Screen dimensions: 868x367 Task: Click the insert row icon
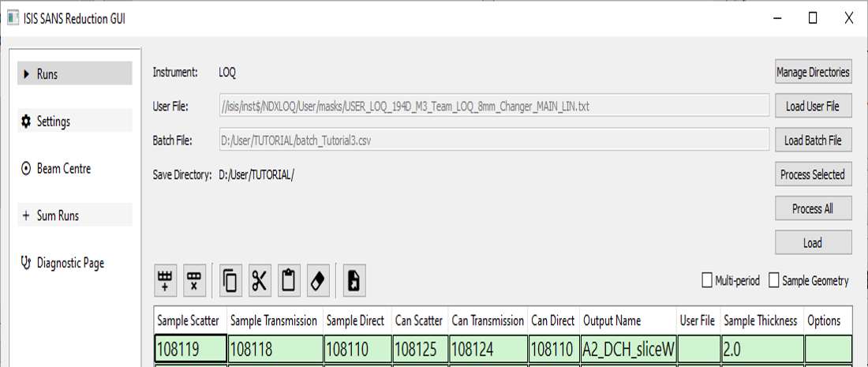(x=166, y=281)
